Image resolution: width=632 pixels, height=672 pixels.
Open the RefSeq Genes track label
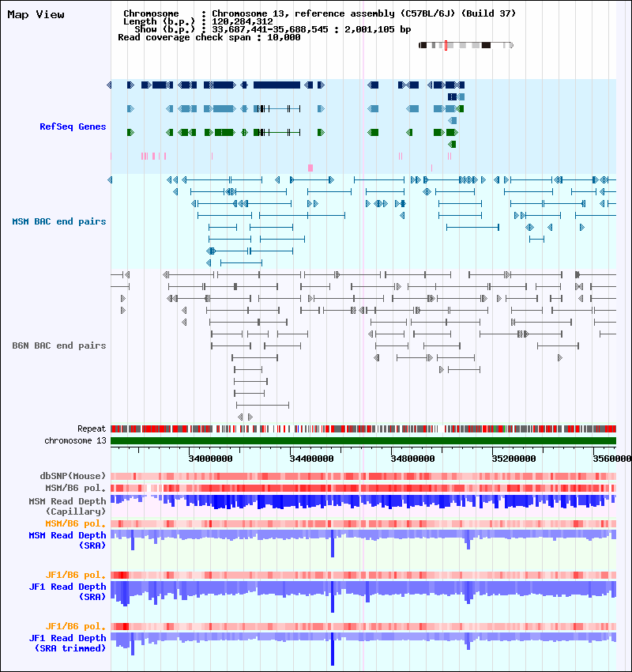(x=73, y=126)
